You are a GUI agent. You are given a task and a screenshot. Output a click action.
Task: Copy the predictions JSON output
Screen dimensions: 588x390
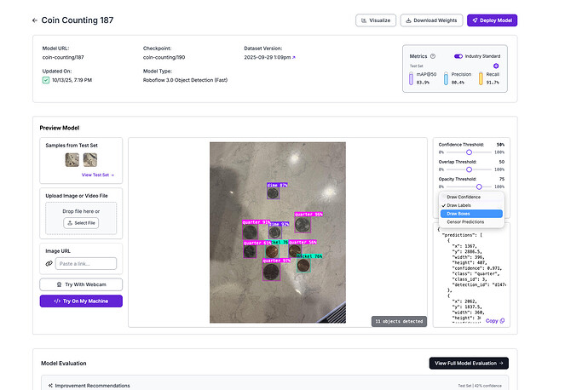(495, 320)
